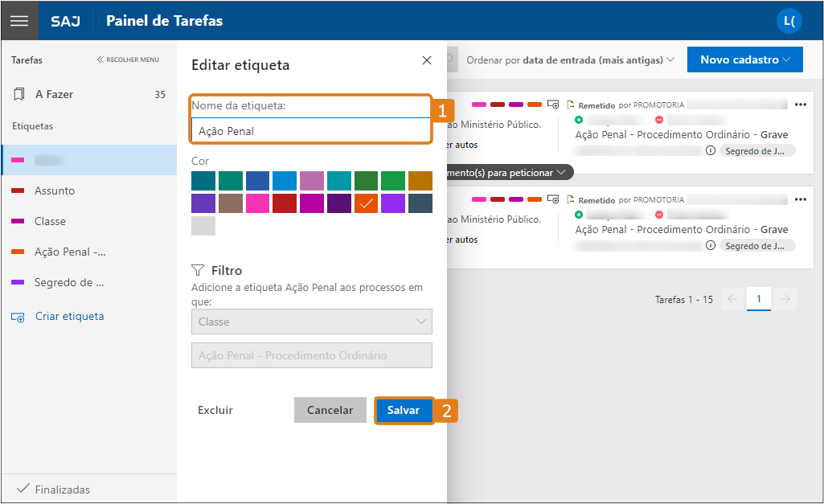Click the Salvar button
Viewport: 824px width, 504px height.
click(404, 410)
